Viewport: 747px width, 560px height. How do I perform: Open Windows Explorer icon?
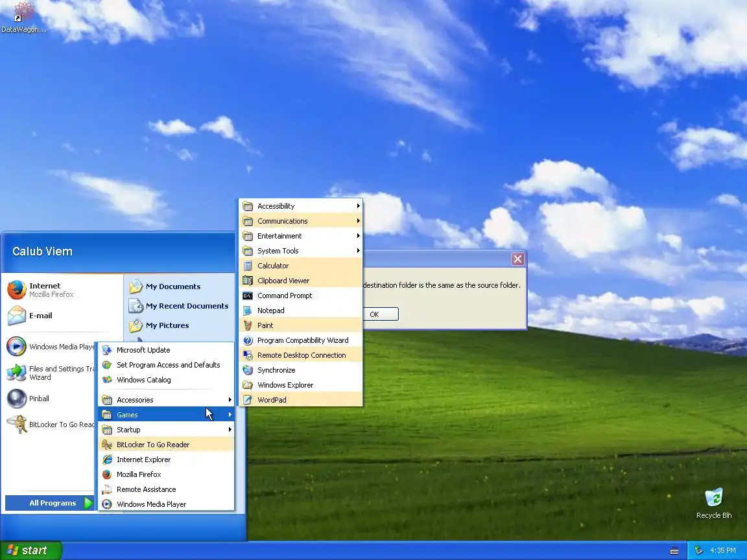[x=248, y=385]
